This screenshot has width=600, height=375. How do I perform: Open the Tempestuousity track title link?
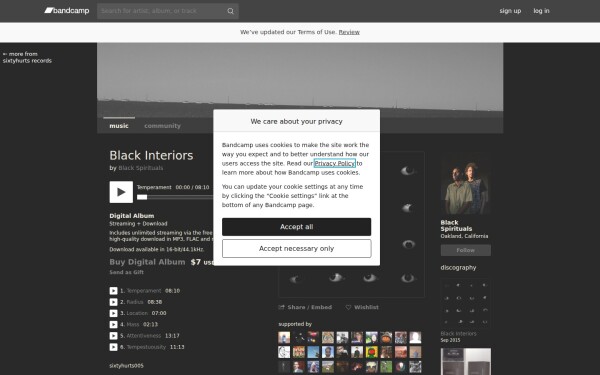click(146, 347)
